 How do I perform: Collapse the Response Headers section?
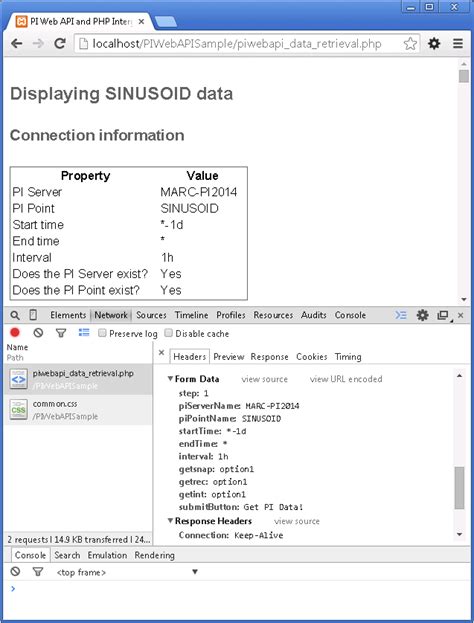(170, 520)
